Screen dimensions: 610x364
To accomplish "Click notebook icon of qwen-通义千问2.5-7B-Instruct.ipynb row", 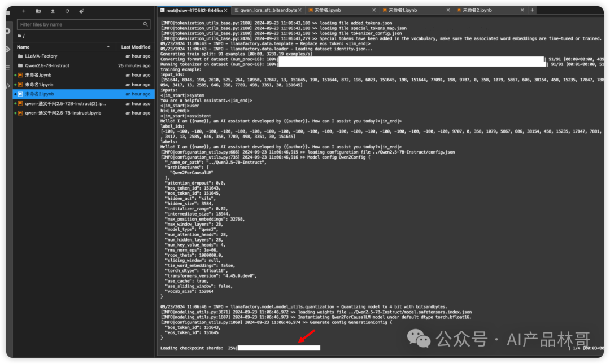I will pyautogui.click(x=20, y=113).
